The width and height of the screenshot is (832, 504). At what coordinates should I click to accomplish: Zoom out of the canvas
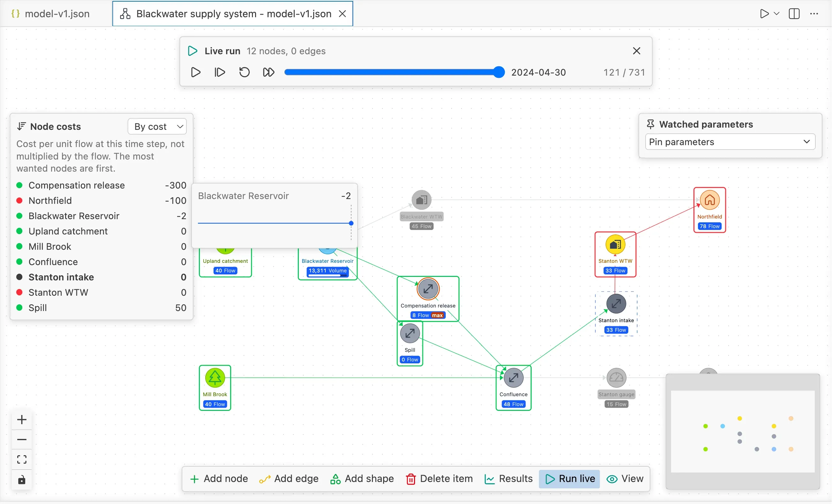click(22, 440)
